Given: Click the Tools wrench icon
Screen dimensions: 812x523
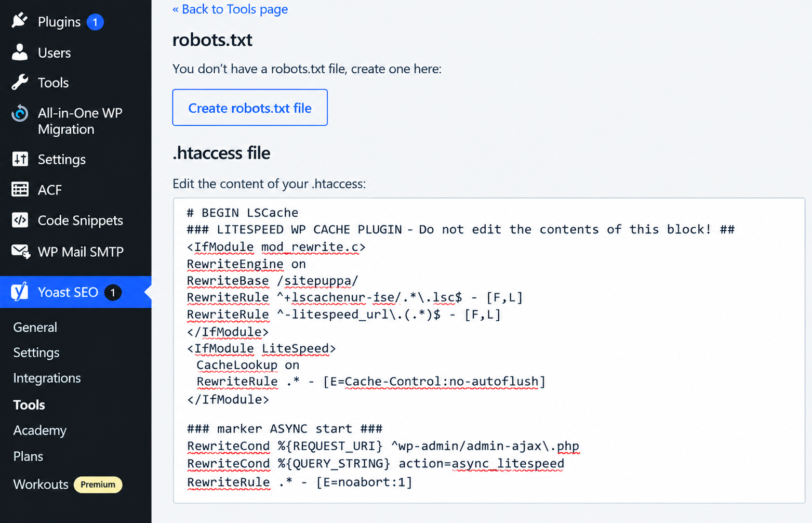Looking at the screenshot, I should coord(20,82).
